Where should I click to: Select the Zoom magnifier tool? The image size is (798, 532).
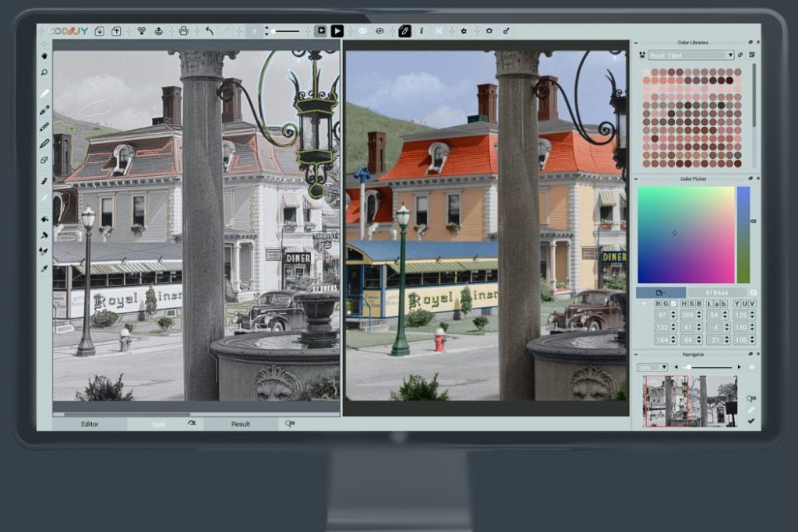(x=44, y=72)
